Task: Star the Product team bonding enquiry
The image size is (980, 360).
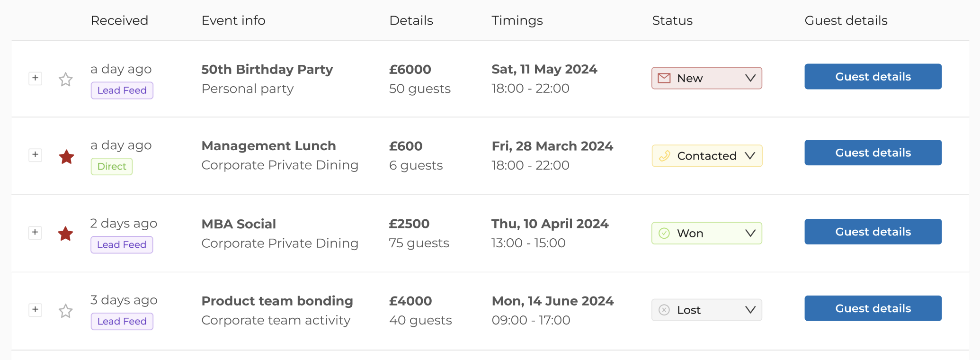Action: coord(65,311)
